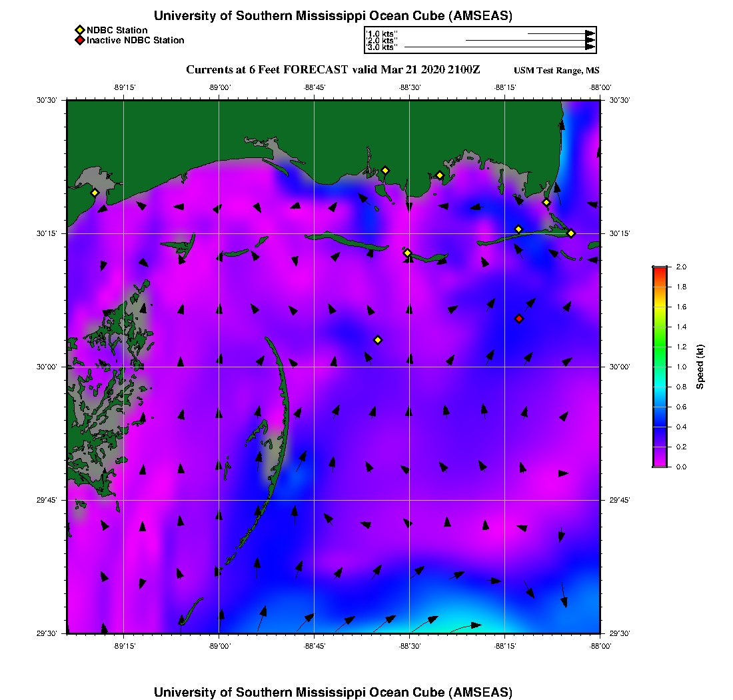Click the "Speed (kt)" colorbar label

coord(700,367)
